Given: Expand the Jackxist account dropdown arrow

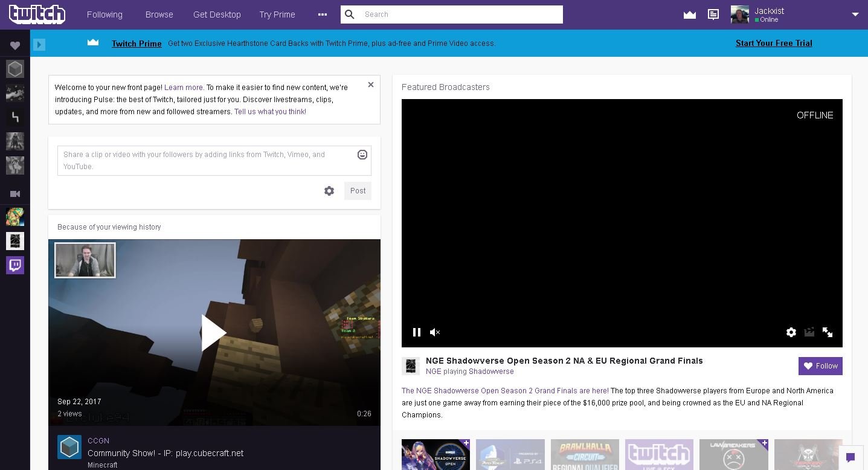Looking at the screenshot, I should (x=855, y=14).
